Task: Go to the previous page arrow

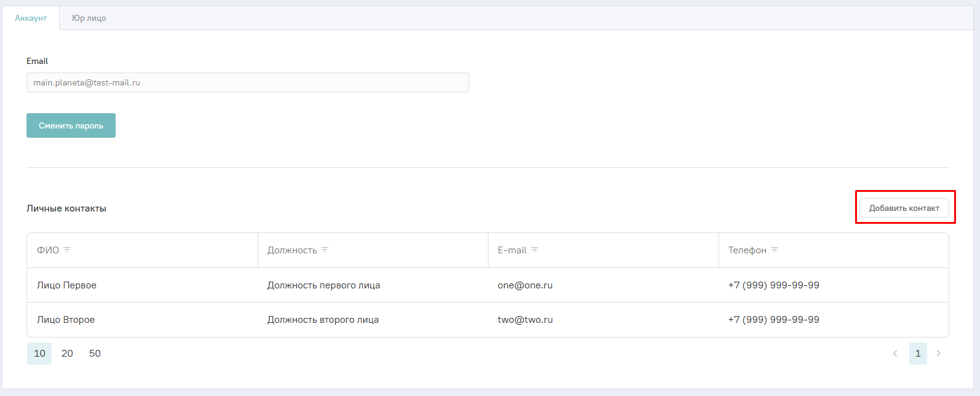Action: (x=895, y=354)
